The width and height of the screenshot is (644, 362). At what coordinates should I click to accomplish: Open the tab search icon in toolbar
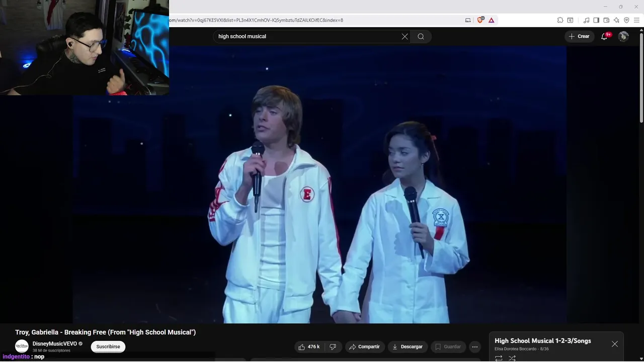[570, 20]
